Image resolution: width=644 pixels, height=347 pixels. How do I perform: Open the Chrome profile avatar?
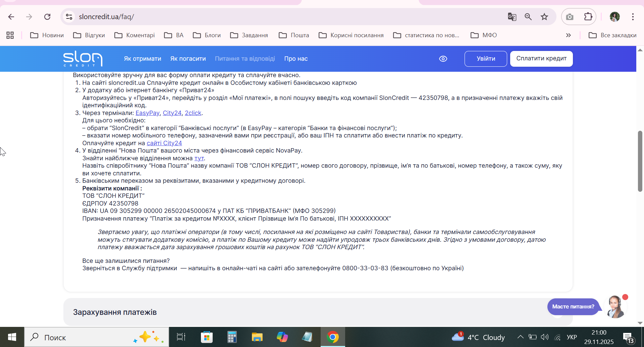click(x=614, y=17)
